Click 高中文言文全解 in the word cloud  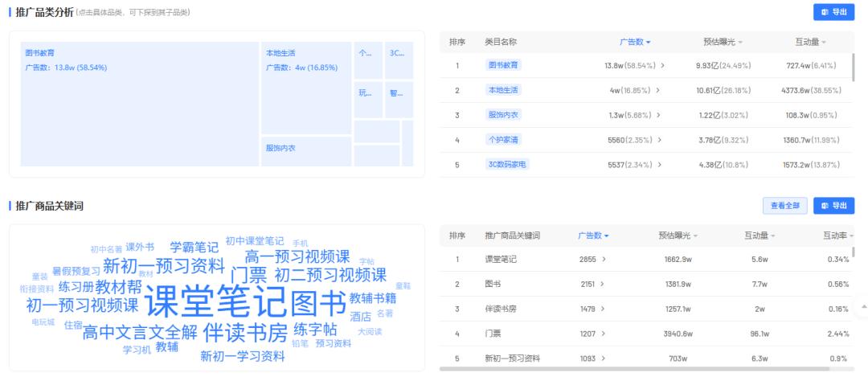pos(140,333)
